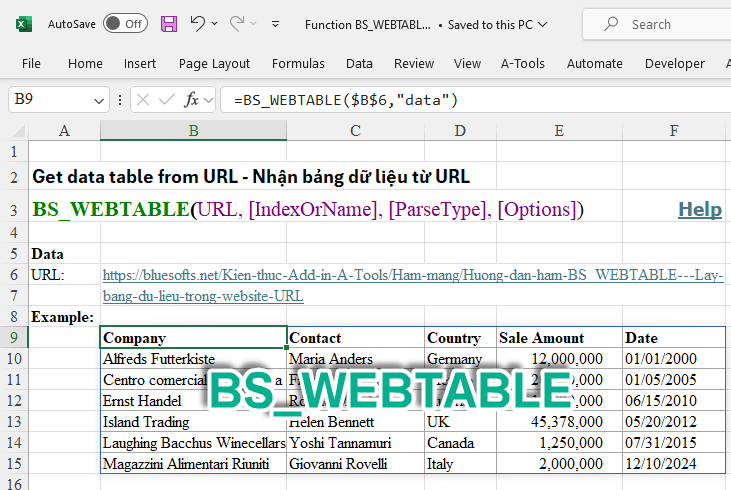Viewport: 731px width, 490px height.
Task: Save the workbook with the floppy icon
Action: tap(169, 24)
